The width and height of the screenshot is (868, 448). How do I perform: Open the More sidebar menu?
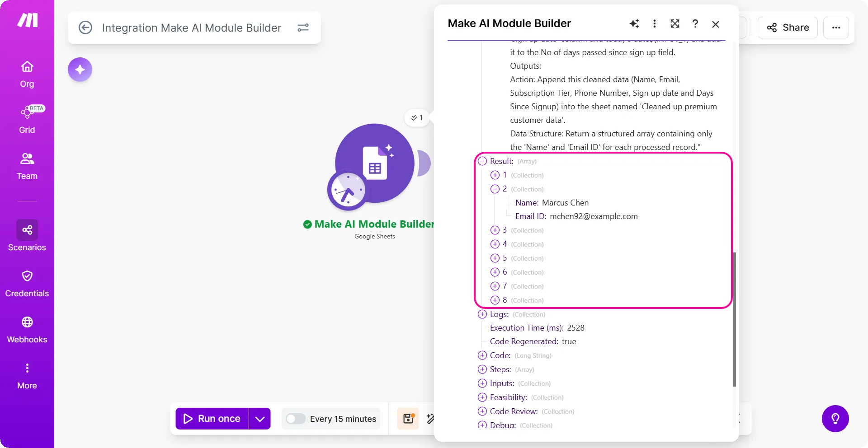[27, 376]
